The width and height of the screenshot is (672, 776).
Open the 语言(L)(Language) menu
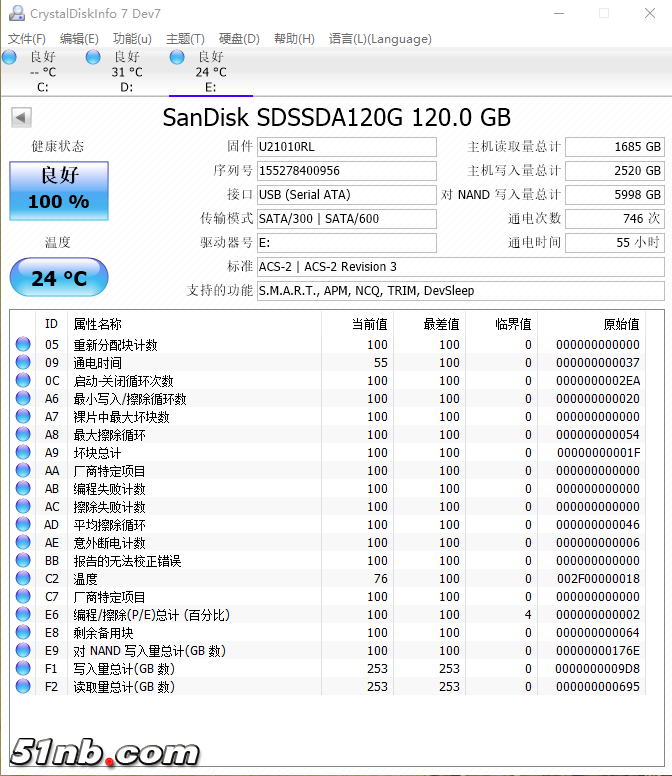tap(380, 39)
